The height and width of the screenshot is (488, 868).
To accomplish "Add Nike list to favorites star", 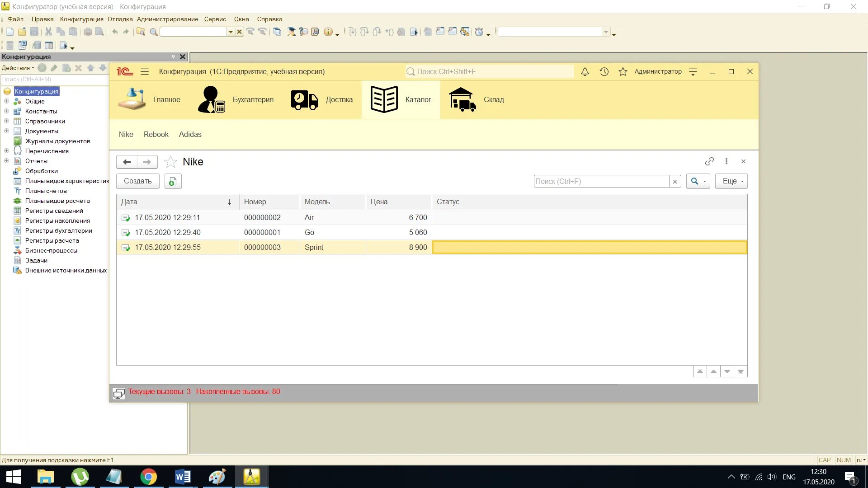I will (170, 162).
